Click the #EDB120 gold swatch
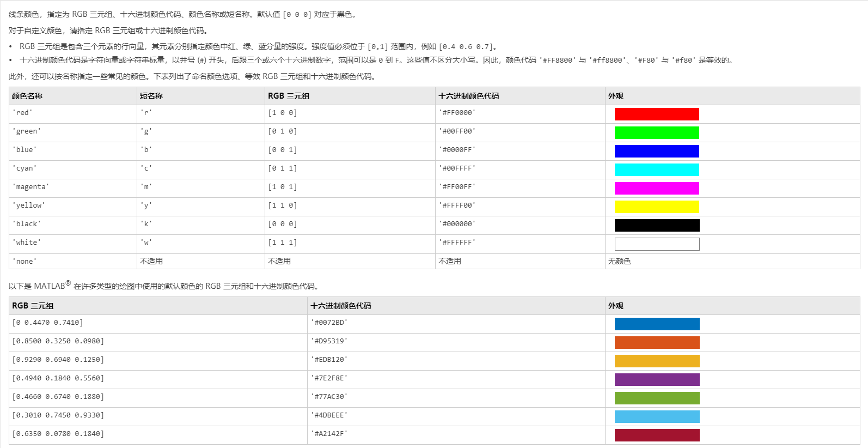The image size is (868, 448). point(657,361)
